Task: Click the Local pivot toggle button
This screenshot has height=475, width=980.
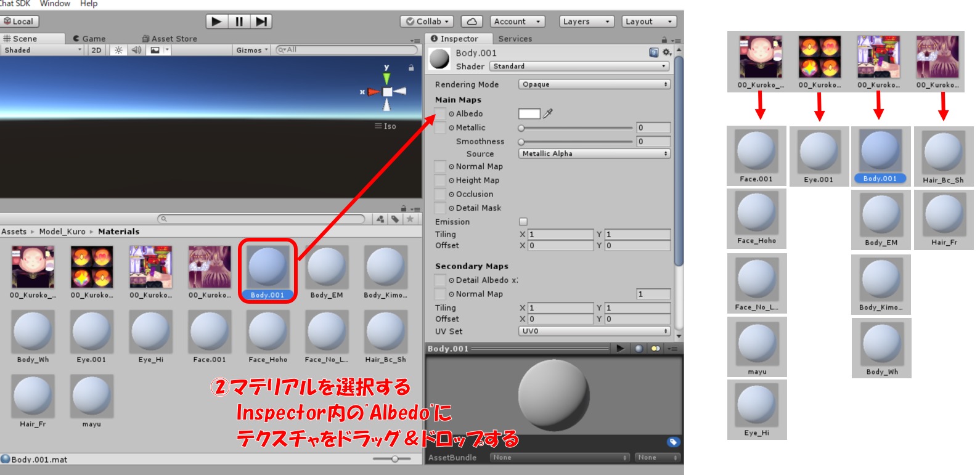Action: pos(19,22)
